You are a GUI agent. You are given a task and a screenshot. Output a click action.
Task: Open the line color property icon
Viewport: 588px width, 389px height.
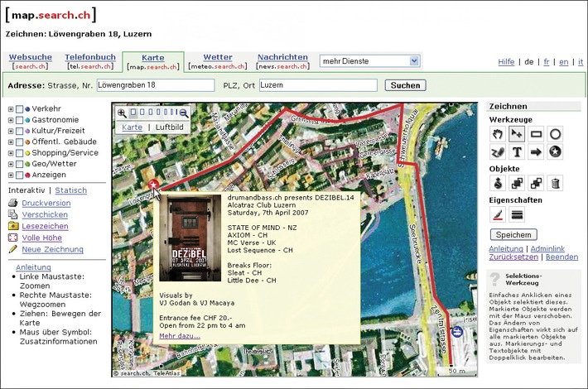tap(498, 214)
